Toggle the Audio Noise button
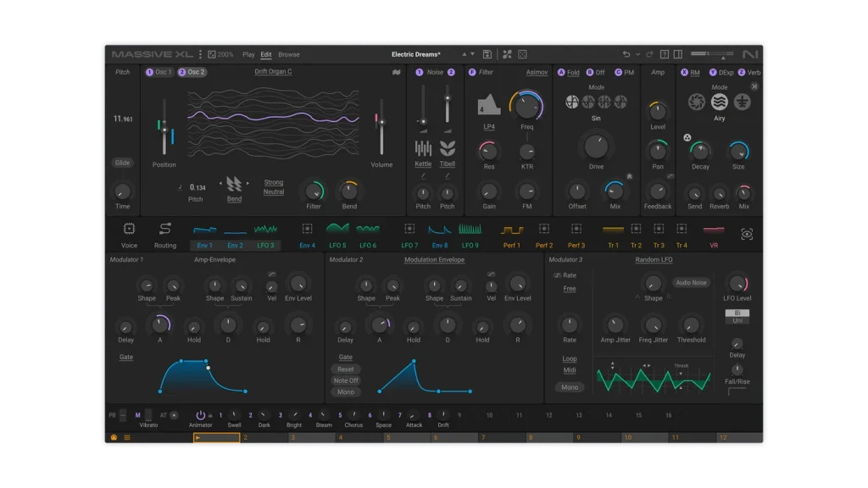Image resolution: width=868 pixels, height=488 pixels. coord(691,283)
